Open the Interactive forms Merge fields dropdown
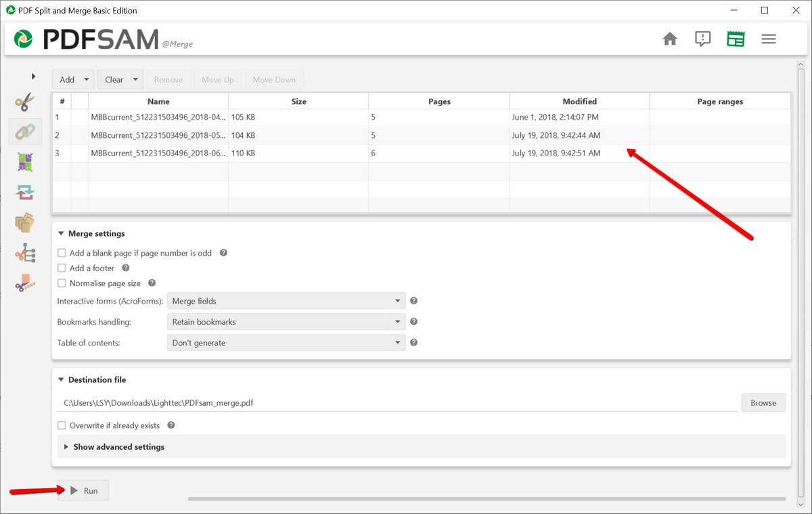 [x=286, y=301]
